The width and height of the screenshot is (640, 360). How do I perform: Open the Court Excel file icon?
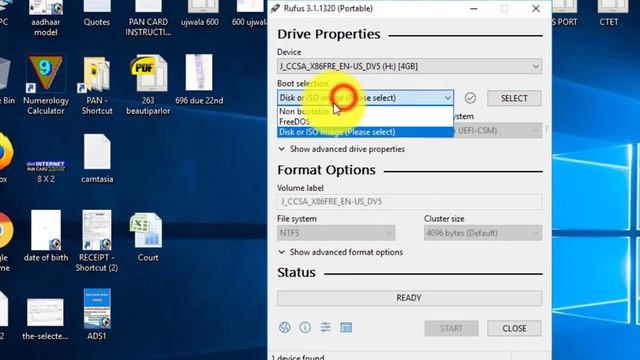(147, 237)
